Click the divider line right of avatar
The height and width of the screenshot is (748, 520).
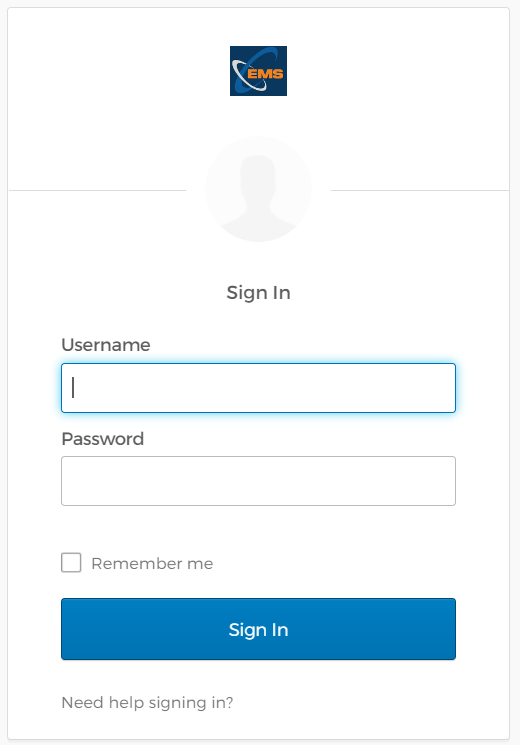[420, 190]
